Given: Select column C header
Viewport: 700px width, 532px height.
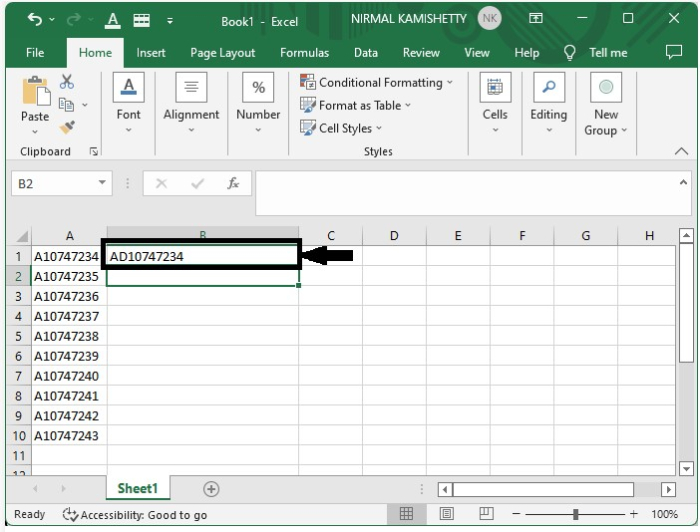Looking at the screenshot, I should click(x=330, y=236).
